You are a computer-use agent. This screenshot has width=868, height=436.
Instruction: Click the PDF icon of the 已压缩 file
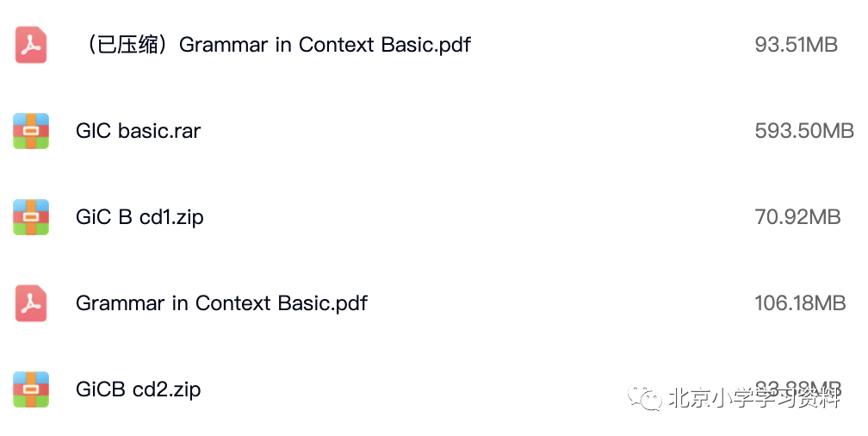pyautogui.click(x=31, y=45)
